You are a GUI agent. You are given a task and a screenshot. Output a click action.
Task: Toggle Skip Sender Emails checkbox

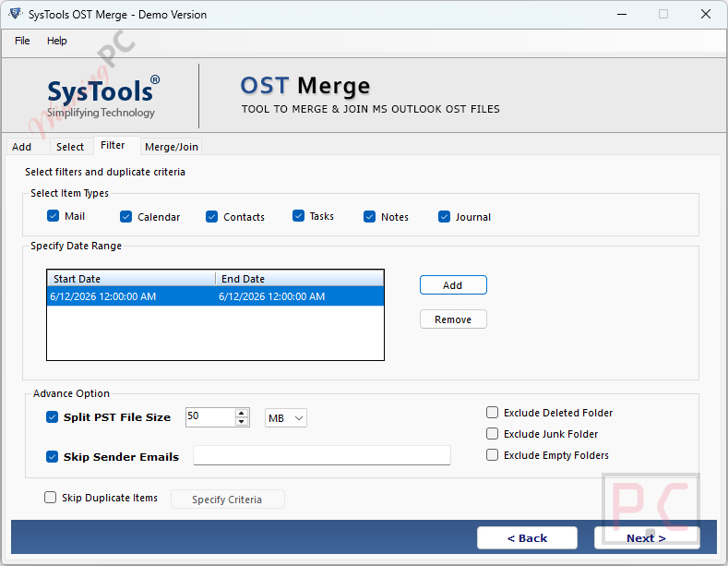(52, 457)
